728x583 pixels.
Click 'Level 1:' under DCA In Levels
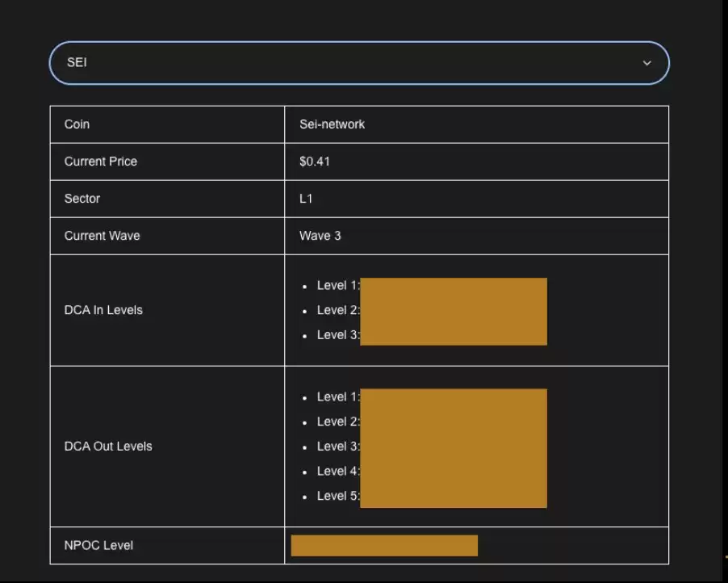tap(338, 285)
